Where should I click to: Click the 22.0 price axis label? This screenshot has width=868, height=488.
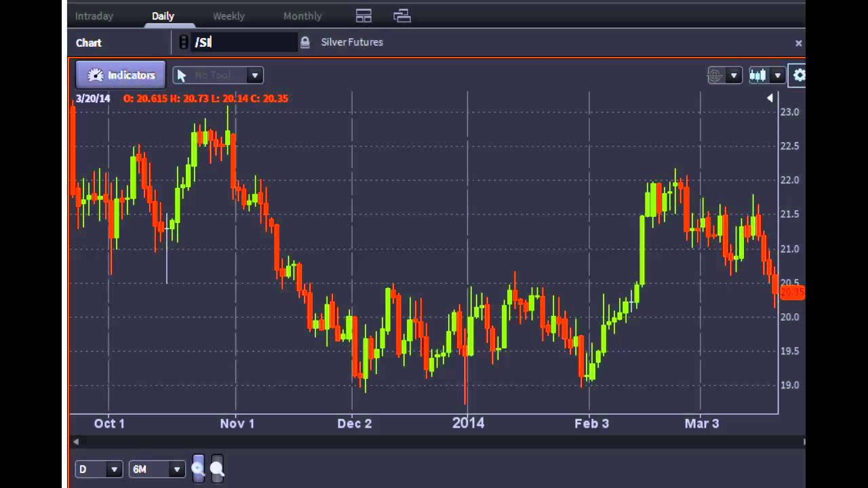(790, 180)
